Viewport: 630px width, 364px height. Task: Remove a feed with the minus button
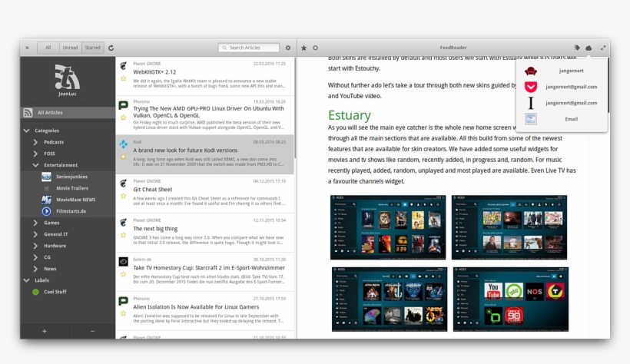(92, 331)
